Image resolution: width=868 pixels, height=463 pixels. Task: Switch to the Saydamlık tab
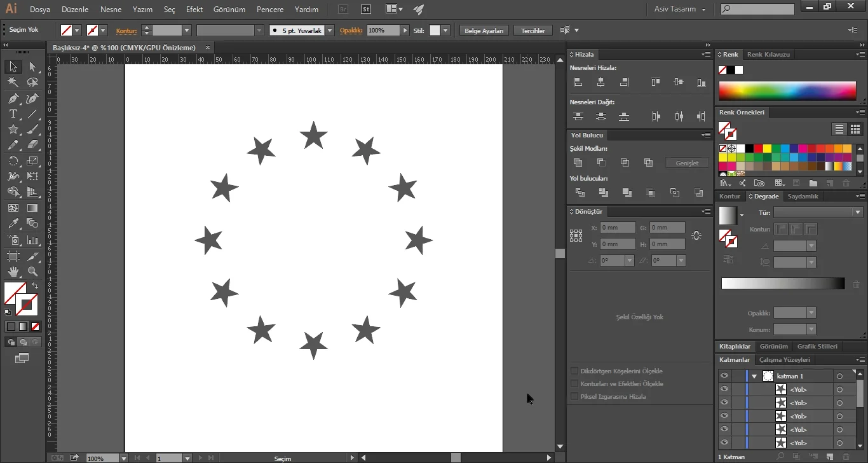pos(803,197)
